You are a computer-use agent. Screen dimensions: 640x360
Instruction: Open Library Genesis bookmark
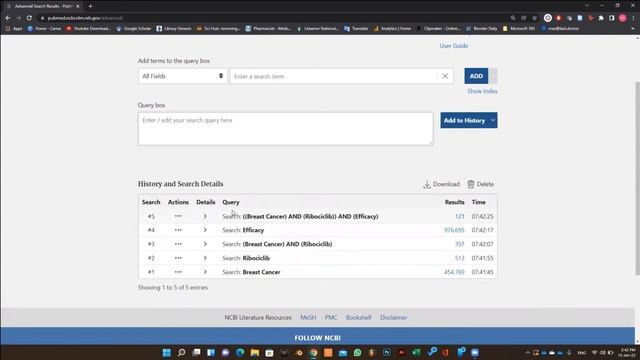pyautogui.click(x=174, y=29)
